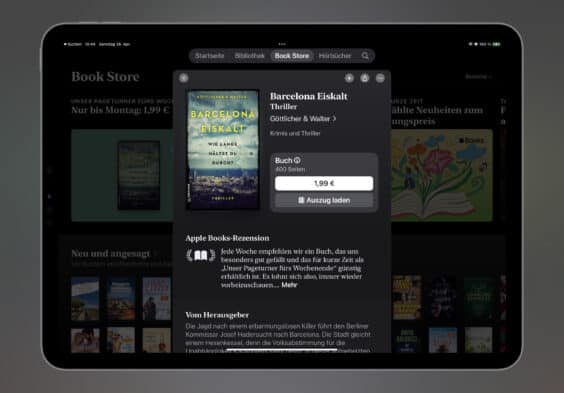Switch to the Startseite tab

pos(209,56)
